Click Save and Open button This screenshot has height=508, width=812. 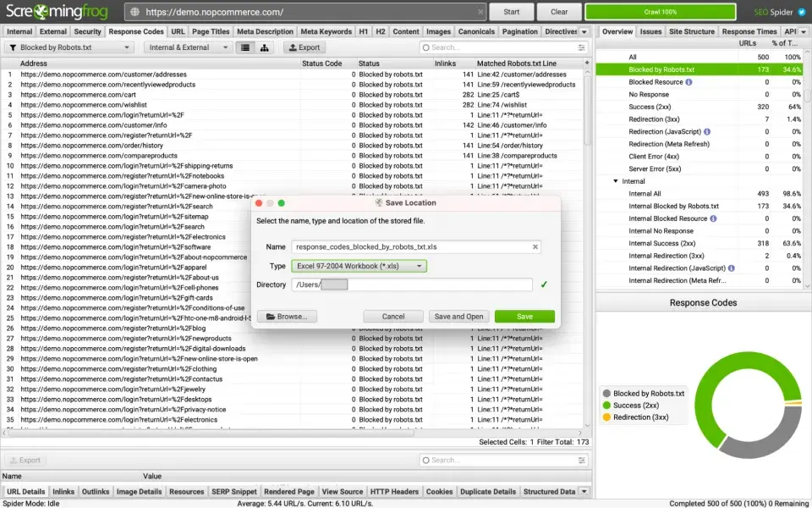click(458, 316)
